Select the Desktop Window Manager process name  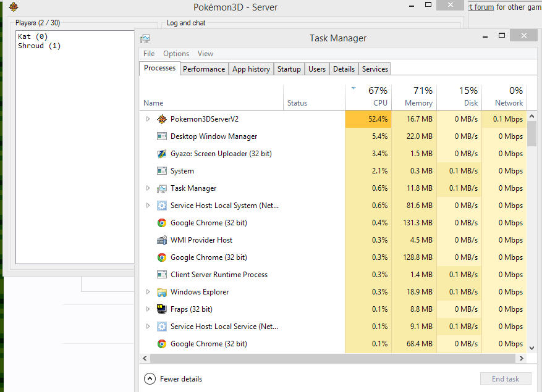(x=214, y=136)
